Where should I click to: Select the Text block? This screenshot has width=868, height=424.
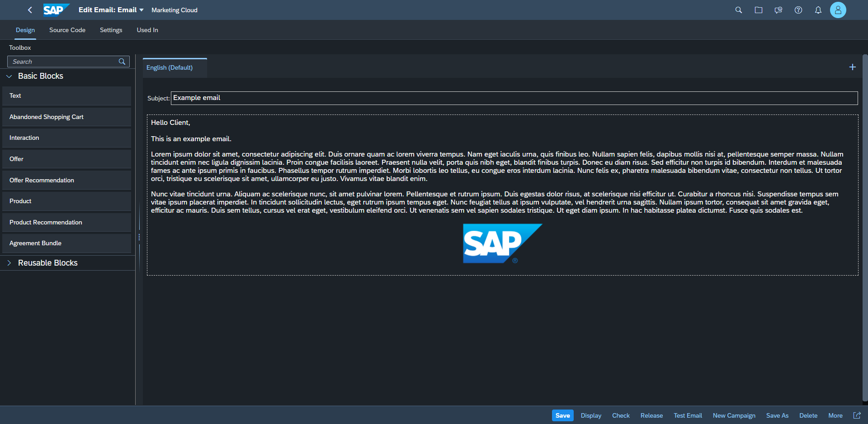[66, 96]
